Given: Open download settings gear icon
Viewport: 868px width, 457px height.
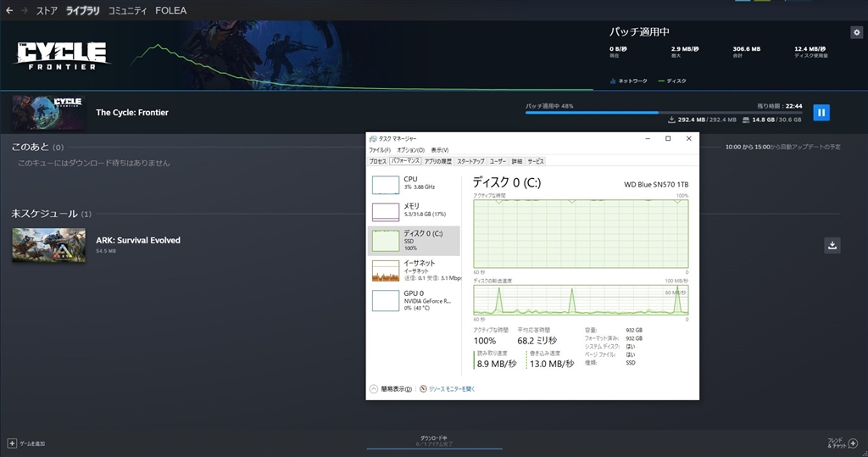Looking at the screenshot, I should [856, 32].
